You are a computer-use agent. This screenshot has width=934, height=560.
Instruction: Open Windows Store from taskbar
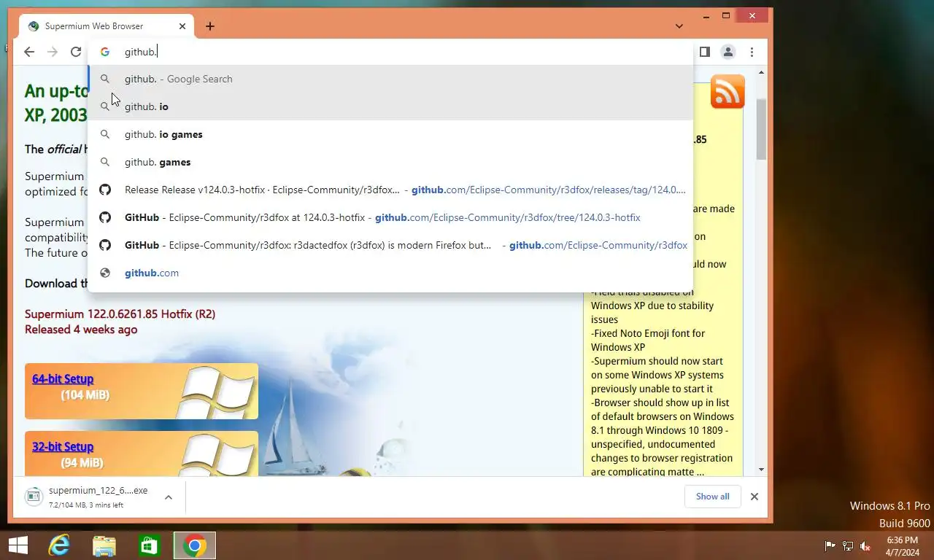pyautogui.click(x=150, y=545)
